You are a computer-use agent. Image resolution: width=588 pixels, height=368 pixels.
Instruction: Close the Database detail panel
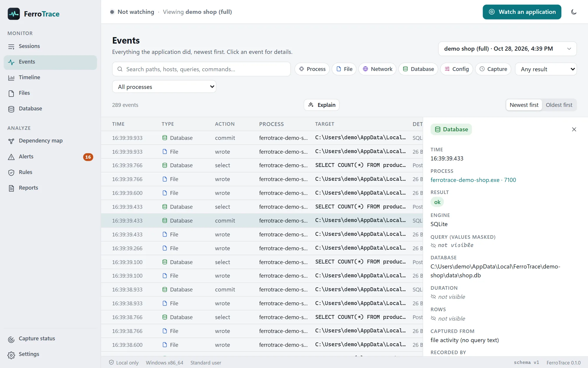click(x=574, y=130)
